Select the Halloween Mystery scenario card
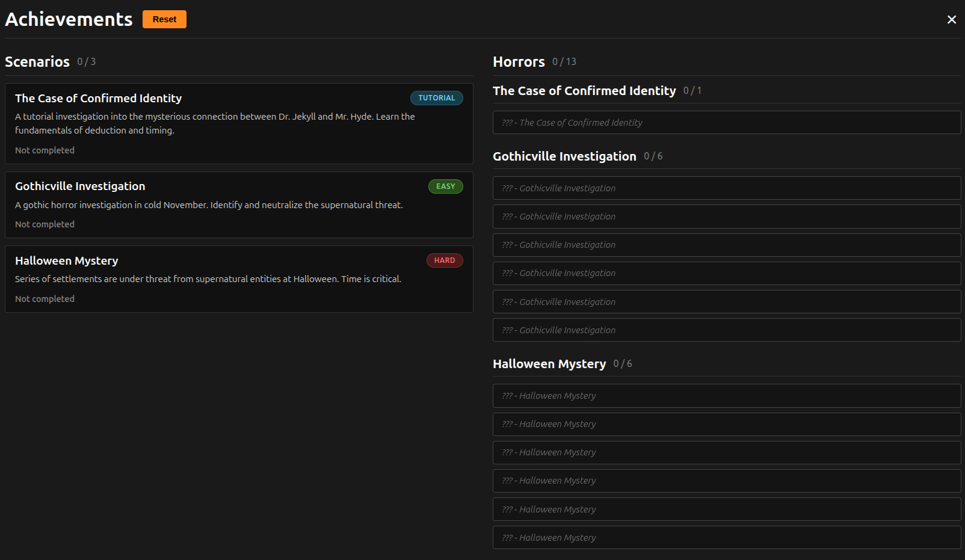 pos(239,279)
